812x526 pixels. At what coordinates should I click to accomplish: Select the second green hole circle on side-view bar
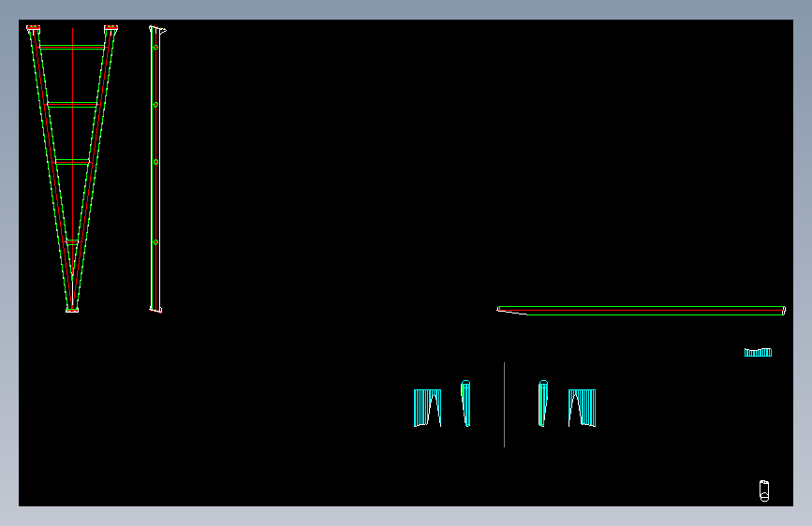(155, 105)
